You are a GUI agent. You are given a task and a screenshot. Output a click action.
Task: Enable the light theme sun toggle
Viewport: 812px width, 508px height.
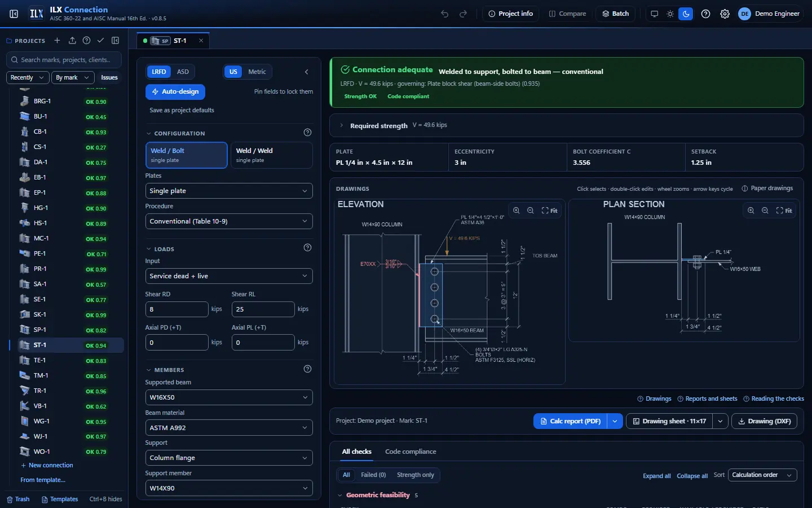point(670,14)
